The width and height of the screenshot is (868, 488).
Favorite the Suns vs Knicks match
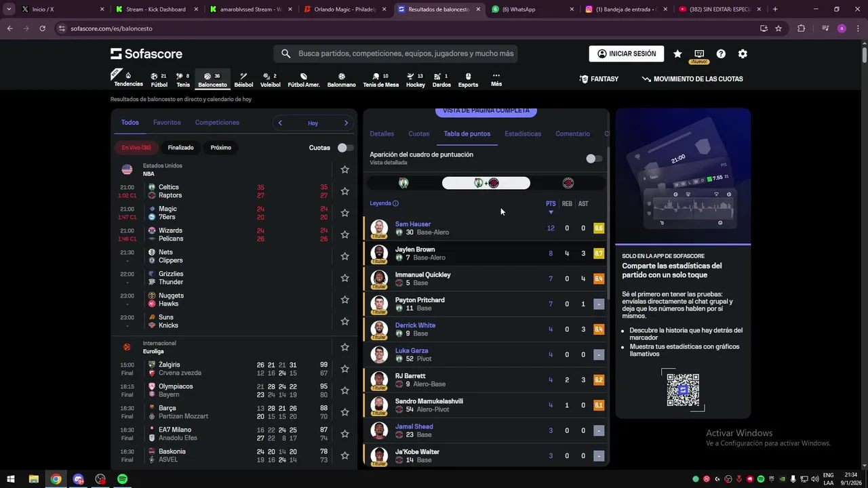pos(344,321)
